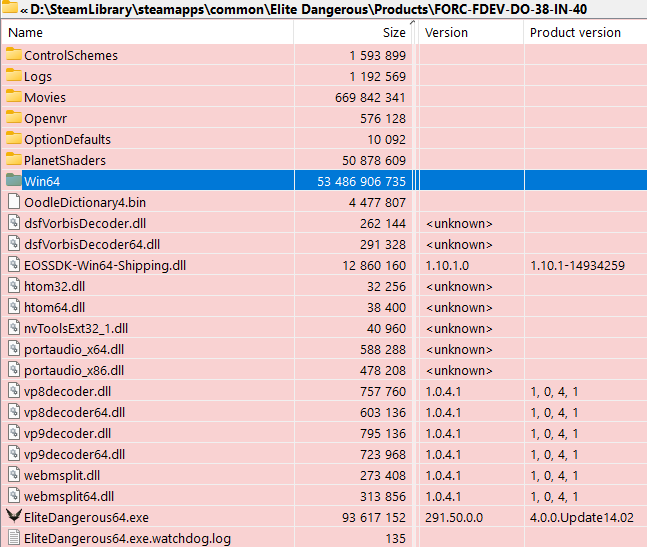Click the size value 4 477 807

tap(378, 202)
